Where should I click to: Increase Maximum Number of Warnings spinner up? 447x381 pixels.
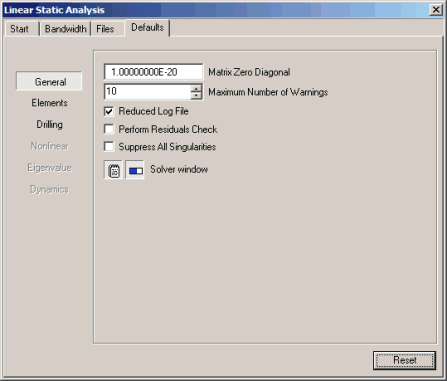[196, 88]
